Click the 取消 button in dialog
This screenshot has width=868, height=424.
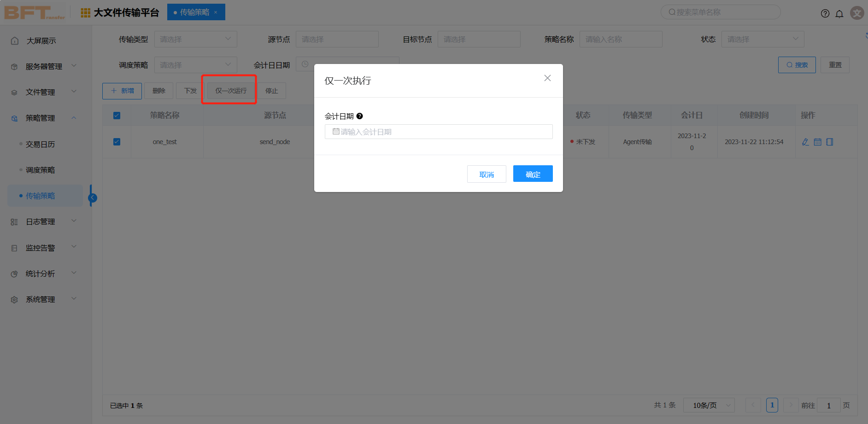[x=487, y=174]
